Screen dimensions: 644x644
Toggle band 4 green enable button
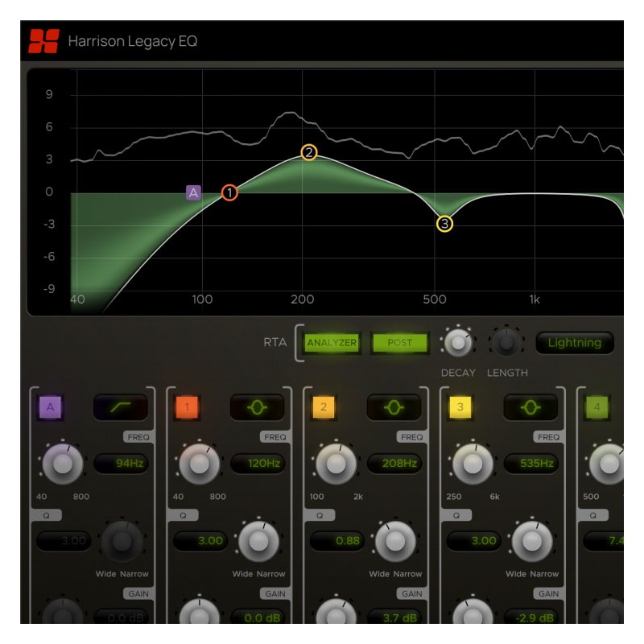(597, 407)
